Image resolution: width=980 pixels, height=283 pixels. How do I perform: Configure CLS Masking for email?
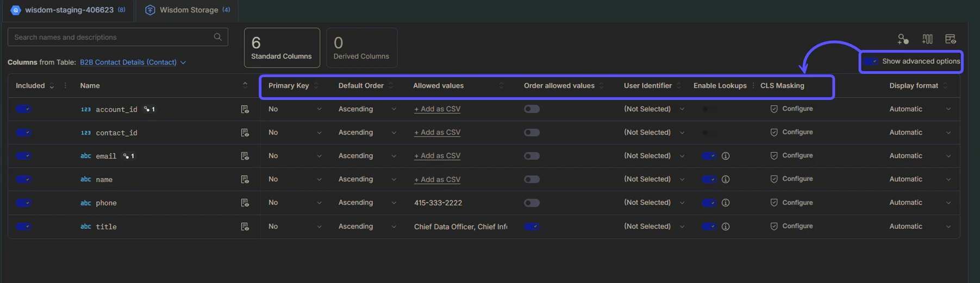pyautogui.click(x=791, y=156)
